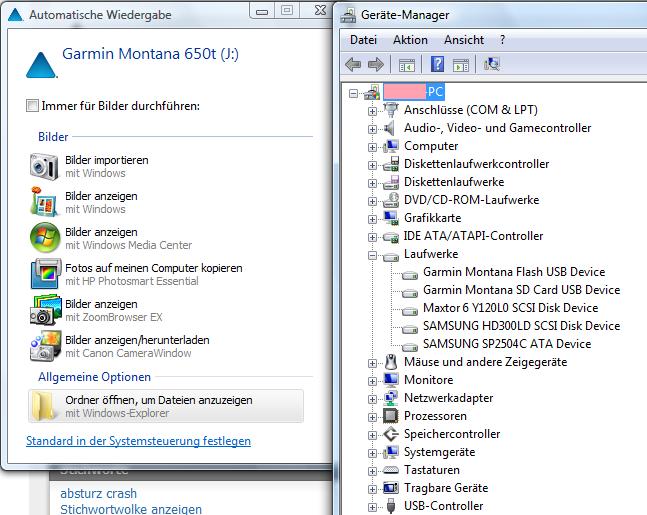Open the ? help menu
Image resolution: width=647 pixels, height=515 pixels.
(x=502, y=40)
